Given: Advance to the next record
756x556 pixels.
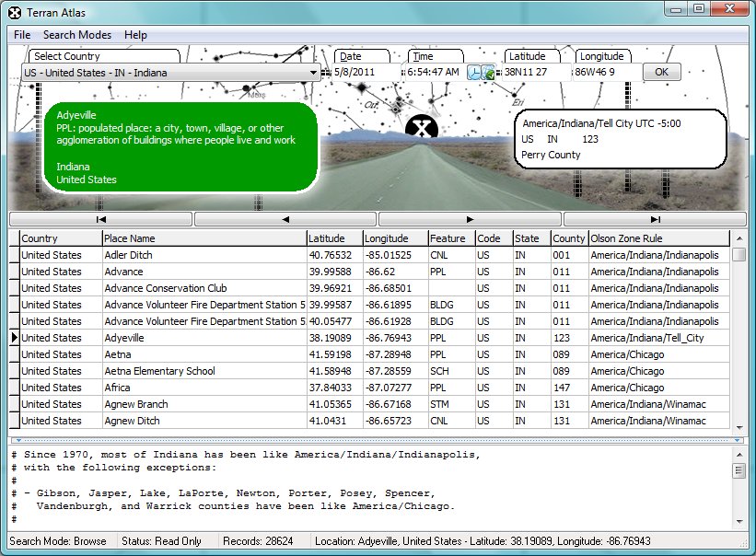Looking at the screenshot, I should (471, 219).
